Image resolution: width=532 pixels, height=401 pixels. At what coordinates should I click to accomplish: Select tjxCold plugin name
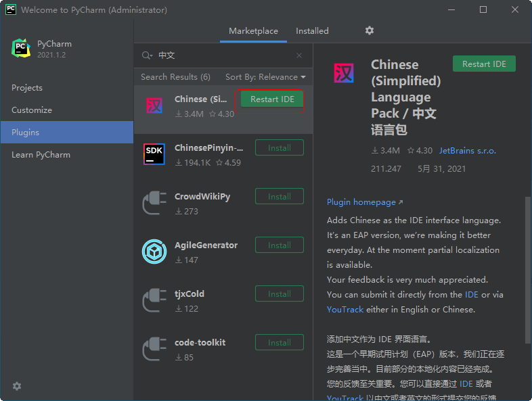[190, 293]
